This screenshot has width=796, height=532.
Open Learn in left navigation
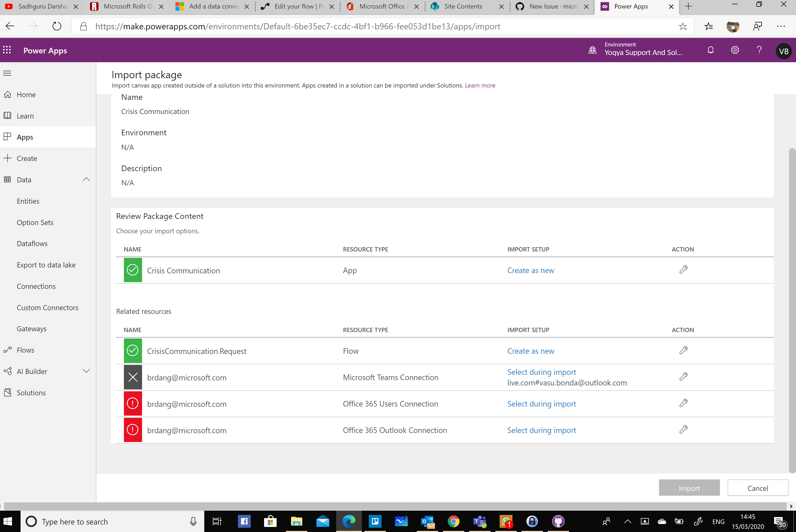tap(48, 116)
